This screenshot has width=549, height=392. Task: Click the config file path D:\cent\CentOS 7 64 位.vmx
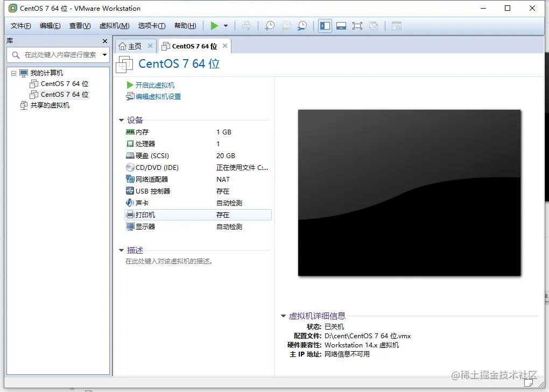(368, 336)
